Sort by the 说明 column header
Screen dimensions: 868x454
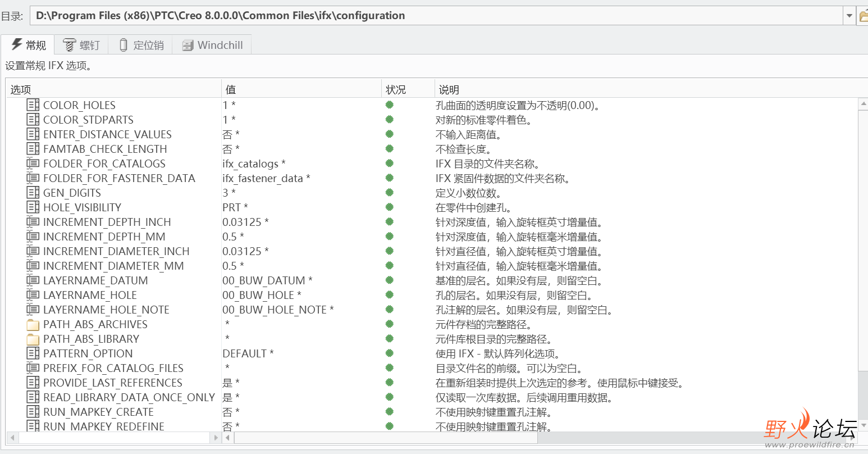651,89
